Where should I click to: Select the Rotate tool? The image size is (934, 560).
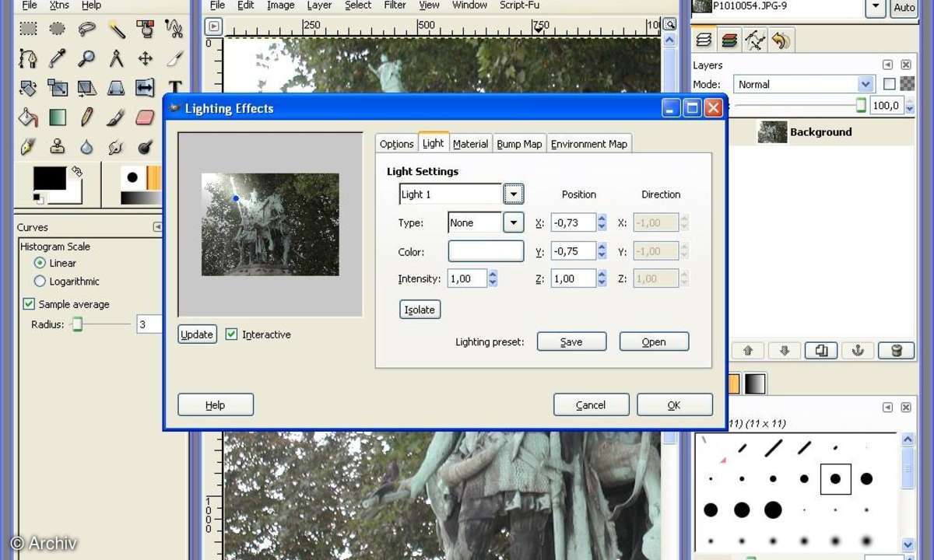tap(28, 88)
